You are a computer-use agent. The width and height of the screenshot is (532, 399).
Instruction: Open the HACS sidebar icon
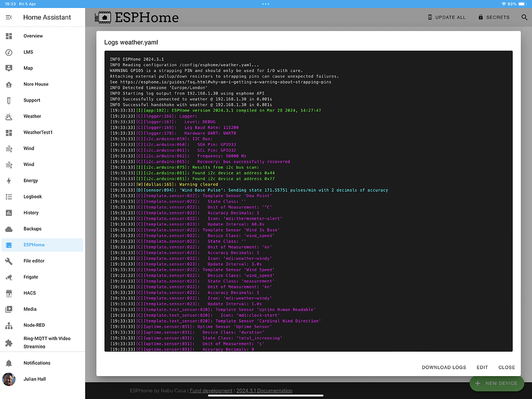click(9, 293)
